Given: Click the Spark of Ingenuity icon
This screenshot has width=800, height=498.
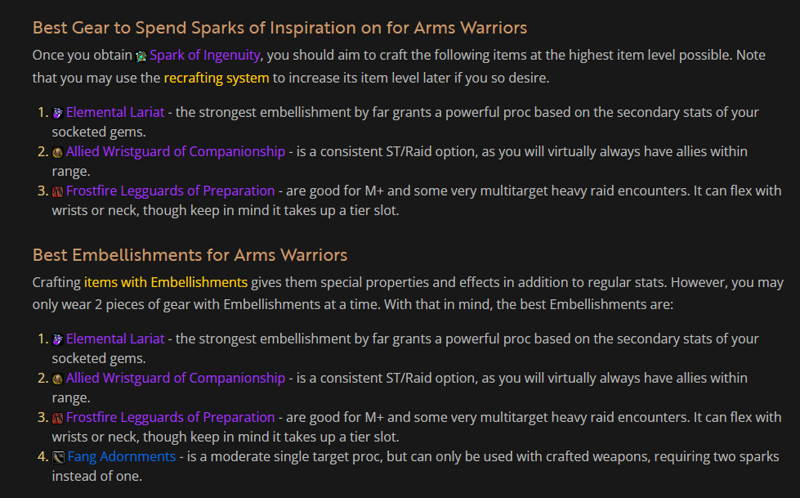Looking at the screenshot, I should pos(141,56).
